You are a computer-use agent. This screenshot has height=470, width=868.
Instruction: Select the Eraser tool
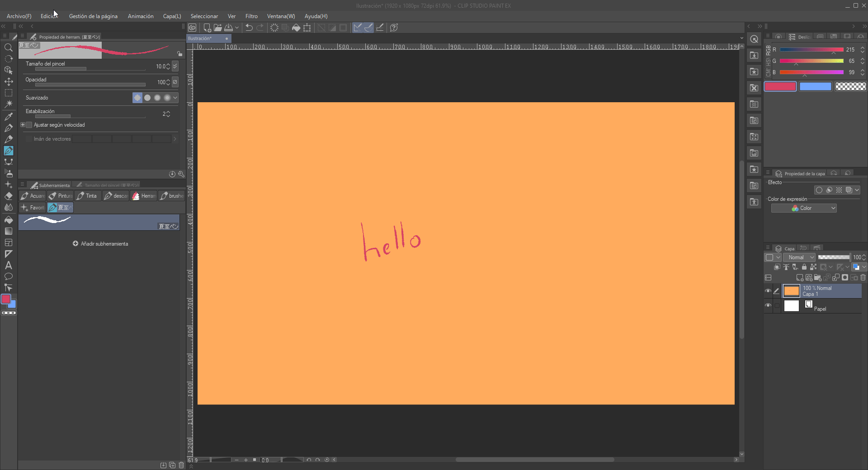tap(9, 196)
